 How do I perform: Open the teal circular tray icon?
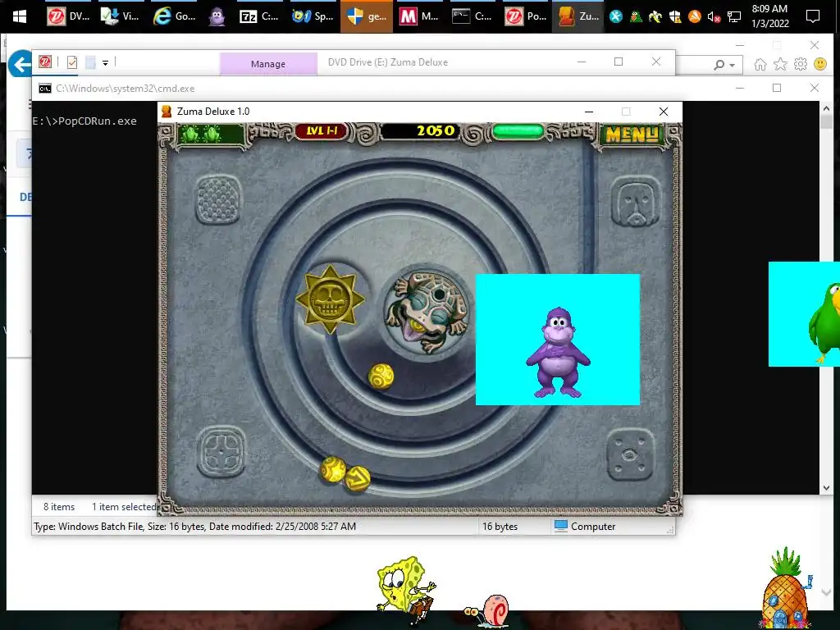pyautogui.click(x=616, y=17)
